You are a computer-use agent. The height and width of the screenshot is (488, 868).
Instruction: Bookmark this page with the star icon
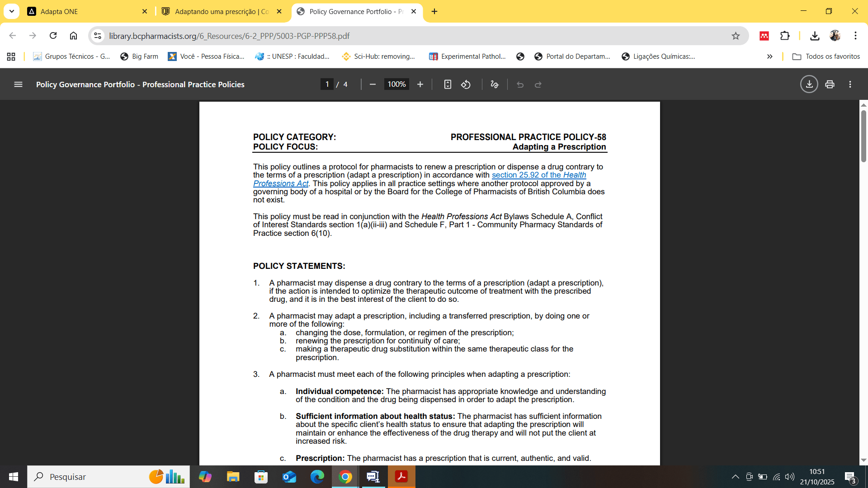pyautogui.click(x=736, y=36)
